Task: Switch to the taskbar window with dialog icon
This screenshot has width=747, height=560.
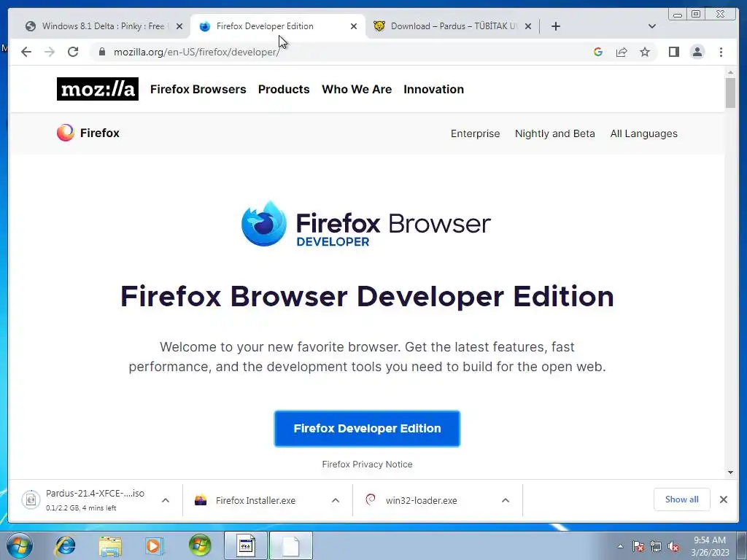Action: click(246, 545)
